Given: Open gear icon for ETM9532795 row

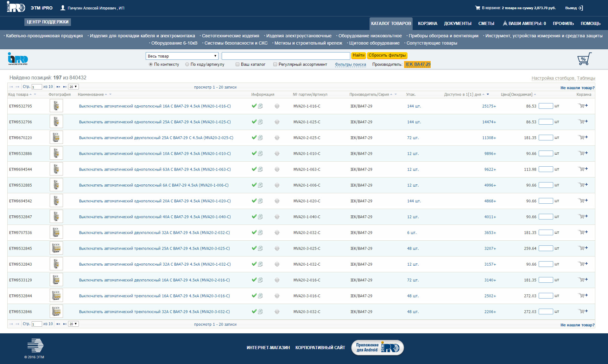Looking at the screenshot, I should [277, 106].
